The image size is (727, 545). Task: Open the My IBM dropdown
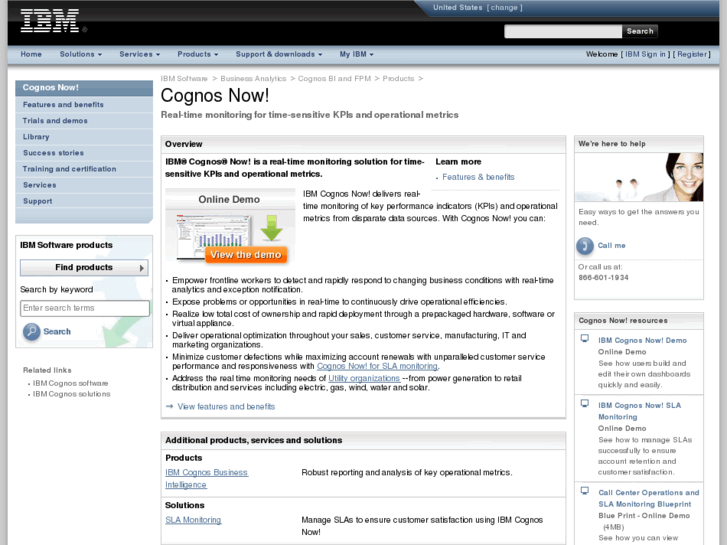(356, 54)
